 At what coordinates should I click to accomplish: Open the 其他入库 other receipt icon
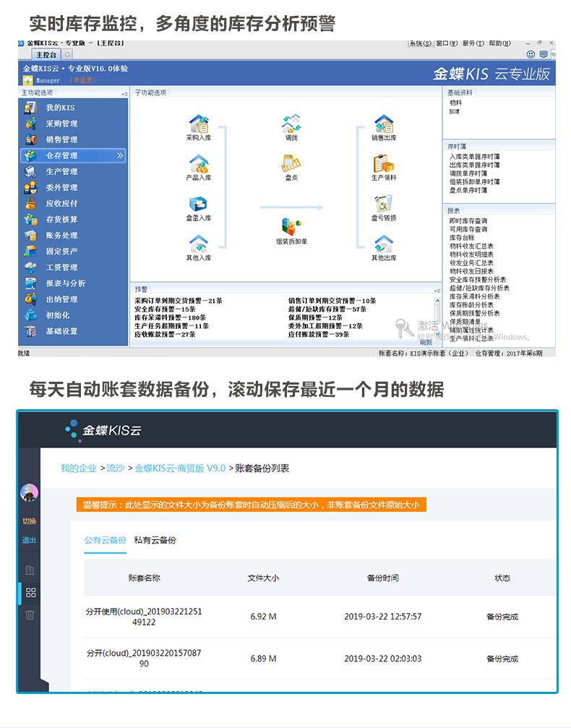tap(199, 244)
